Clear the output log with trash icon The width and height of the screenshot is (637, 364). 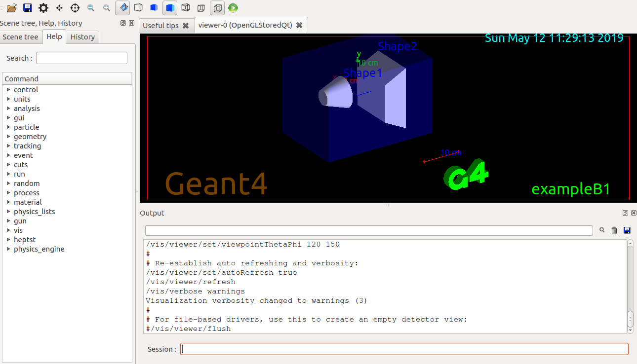(x=614, y=230)
